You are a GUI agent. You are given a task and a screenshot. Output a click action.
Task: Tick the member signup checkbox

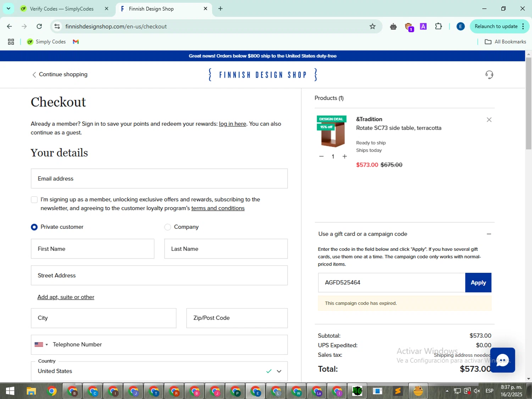point(34,200)
